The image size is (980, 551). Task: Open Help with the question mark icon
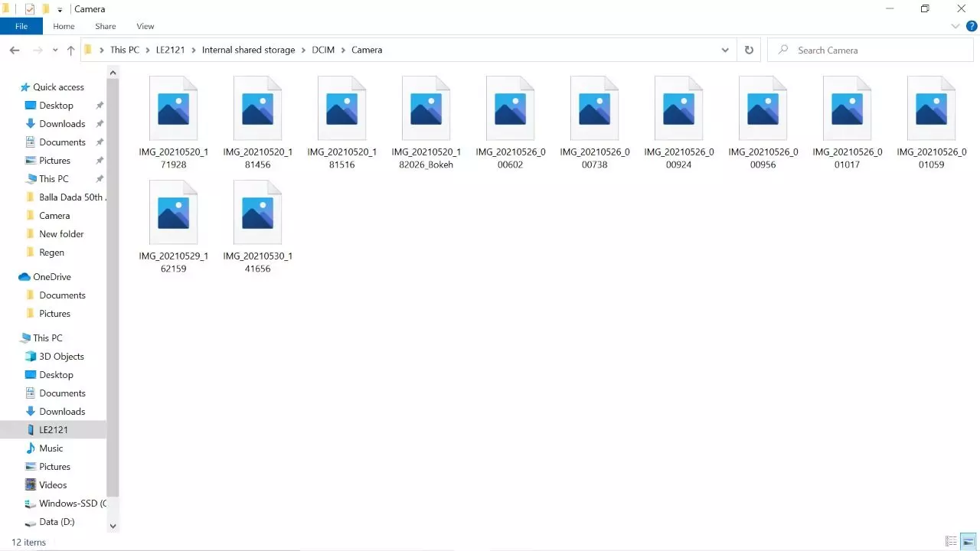(972, 25)
